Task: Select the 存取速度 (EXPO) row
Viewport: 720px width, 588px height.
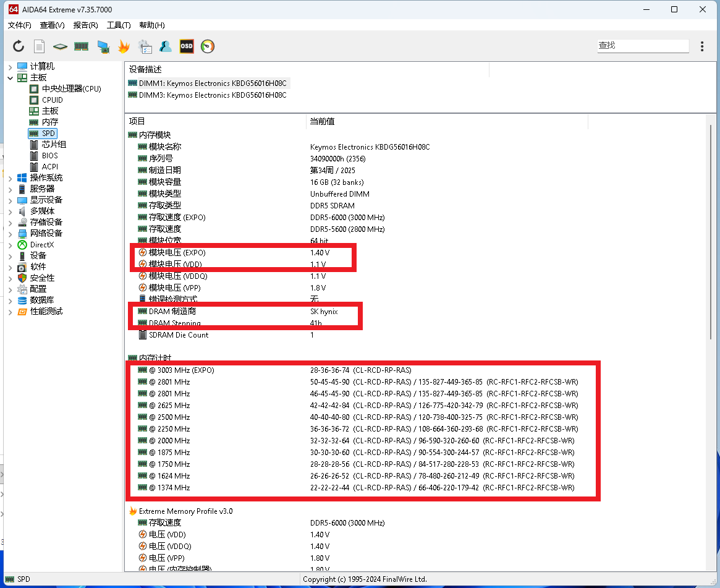Action: coord(260,217)
